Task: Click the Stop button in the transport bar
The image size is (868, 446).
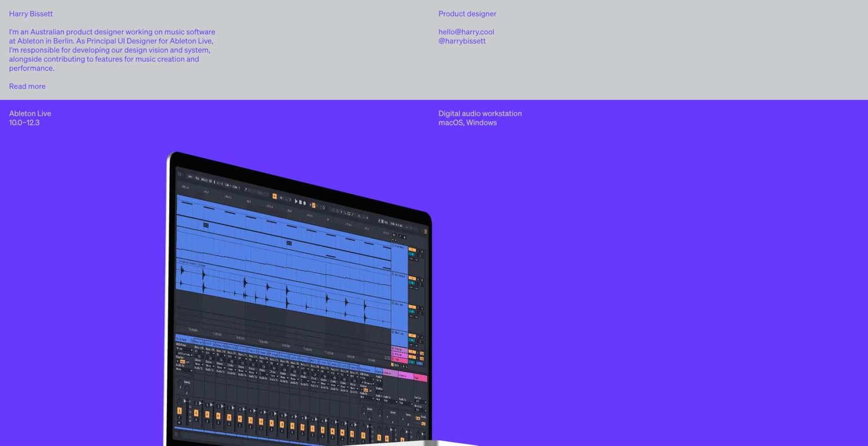Action: coord(300,202)
